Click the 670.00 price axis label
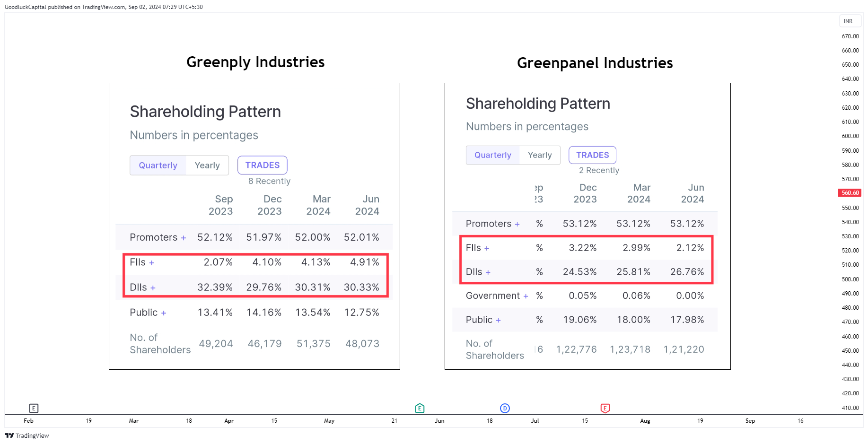868x444 pixels. coord(850,36)
